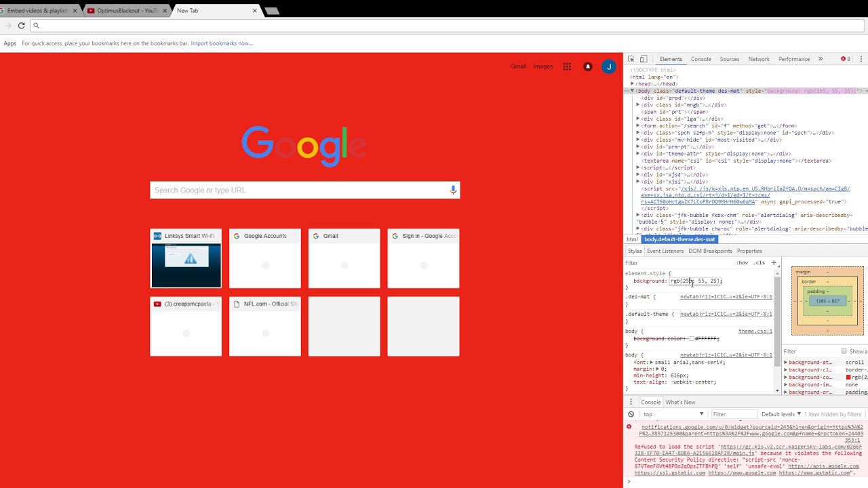Screen dimensions: 868x488
Task: Click the Gmail link on Google page
Action: (519, 66)
